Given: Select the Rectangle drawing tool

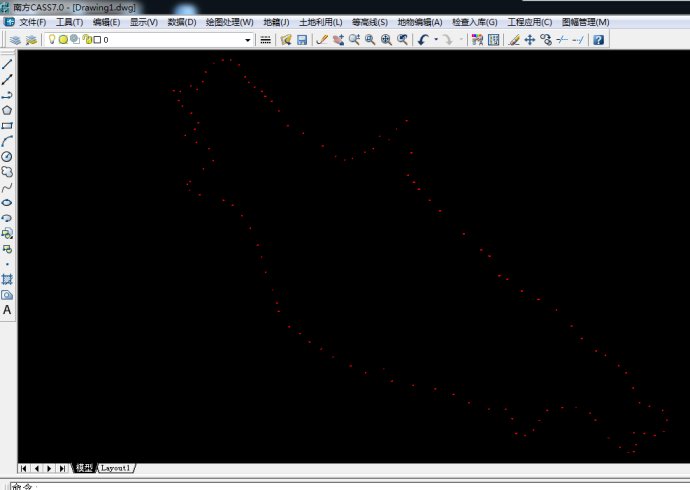Looking at the screenshot, I should (7, 126).
